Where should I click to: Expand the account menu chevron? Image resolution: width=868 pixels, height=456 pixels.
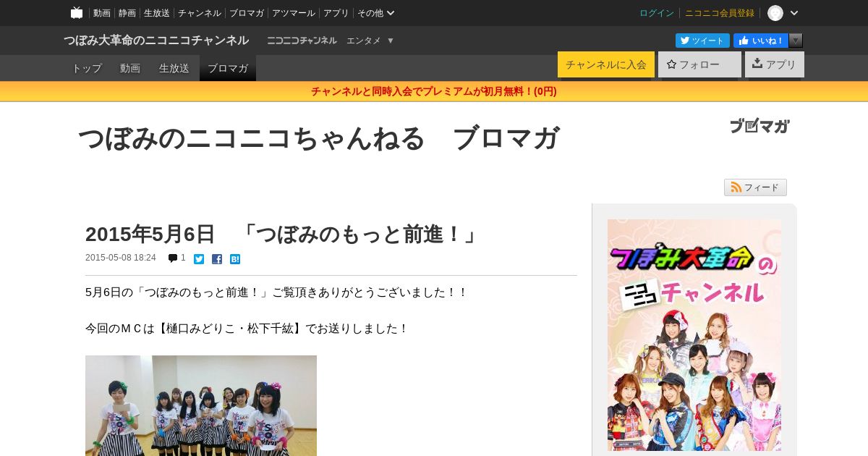coord(794,13)
